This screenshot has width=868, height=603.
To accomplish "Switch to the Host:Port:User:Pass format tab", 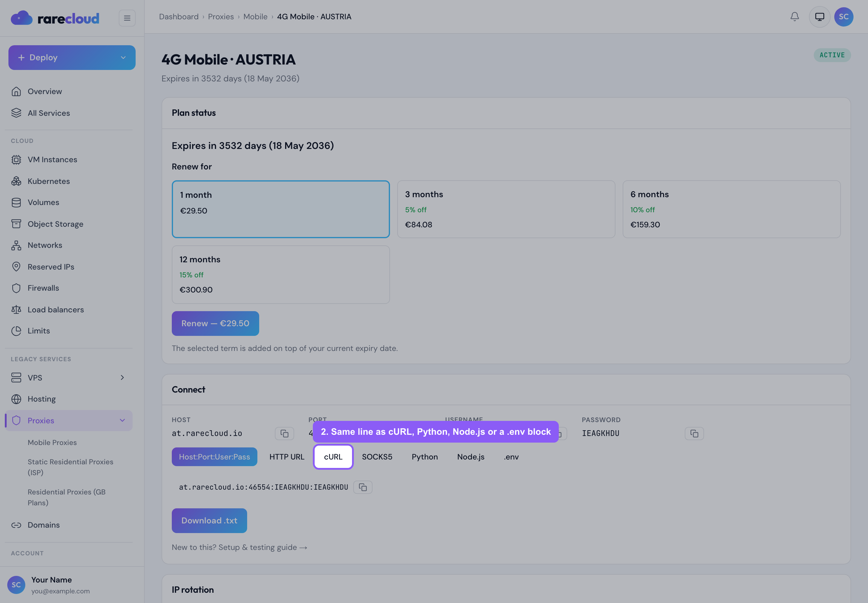I will point(215,456).
